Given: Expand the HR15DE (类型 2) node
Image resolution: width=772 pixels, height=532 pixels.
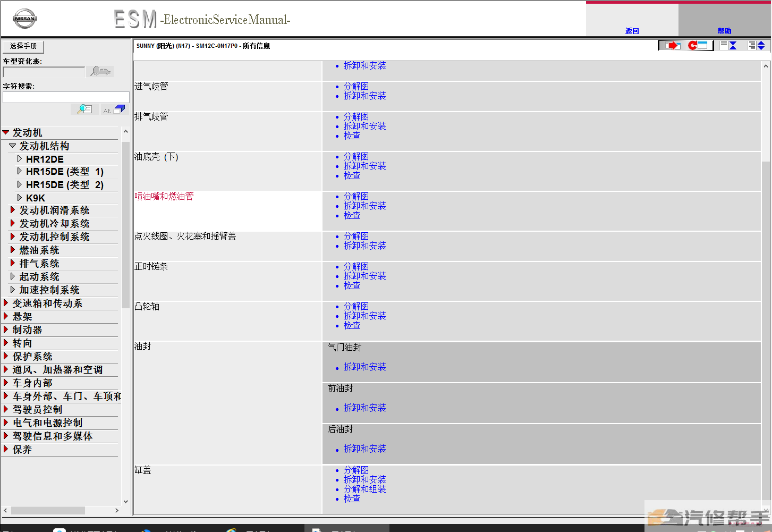Looking at the screenshot, I should pyautogui.click(x=20, y=184).
